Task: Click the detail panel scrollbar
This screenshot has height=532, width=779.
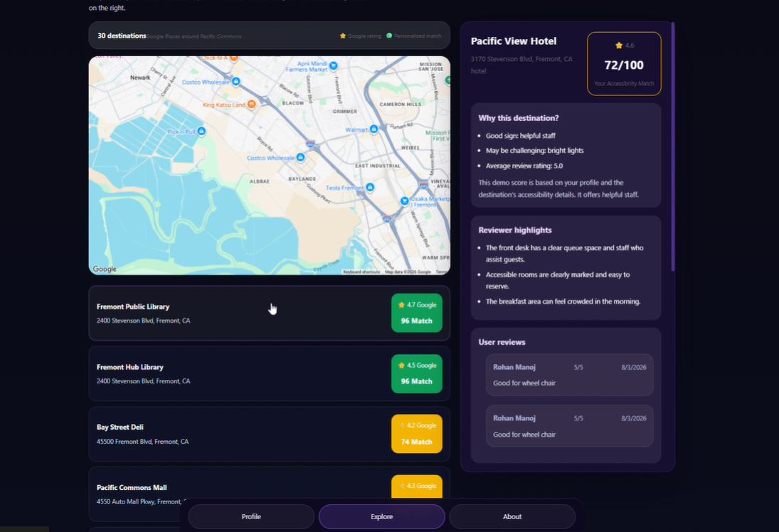Action: [673, 147]
